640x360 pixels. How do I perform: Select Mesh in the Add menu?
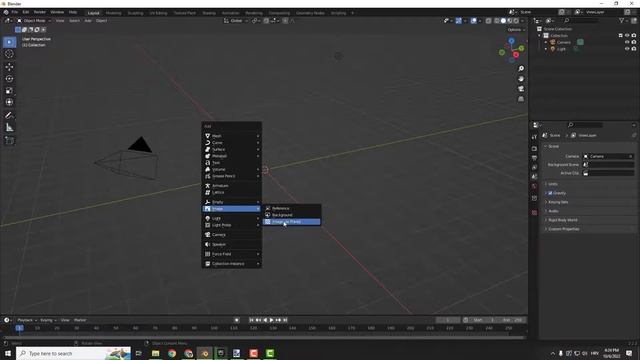point(231,136)
